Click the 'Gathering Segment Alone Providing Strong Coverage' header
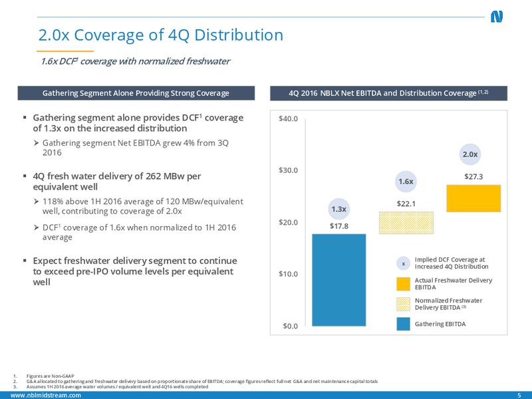532x399 pixels. 136,93
